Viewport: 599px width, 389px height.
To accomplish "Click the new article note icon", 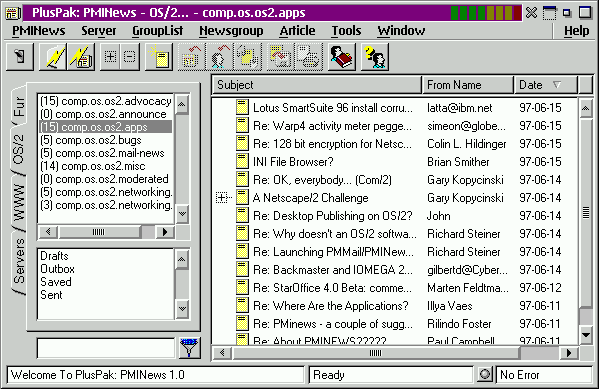I will [x=159, y=57].
